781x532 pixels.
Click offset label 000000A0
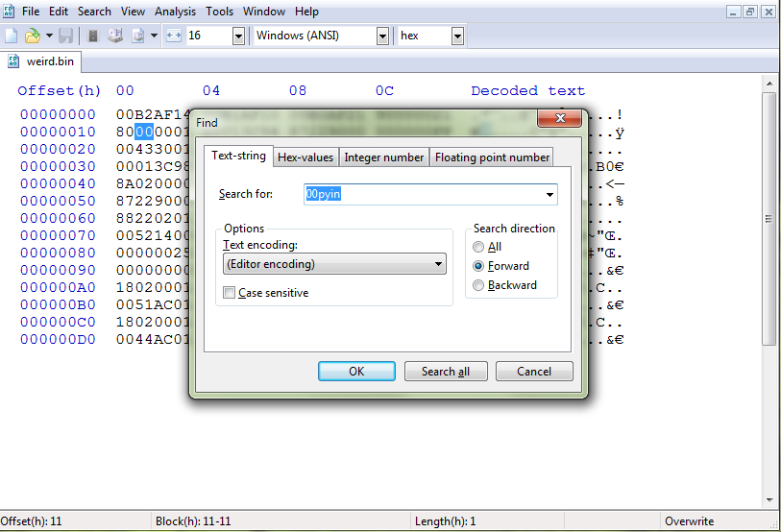[x=58, y=287]
